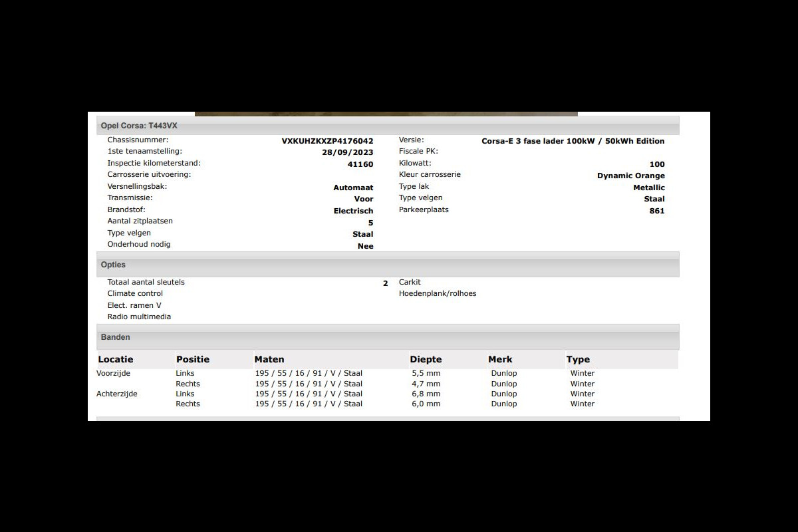798x532 pixels.
Task: Click the parking spot number 861
Action: (x=656, y=211)
